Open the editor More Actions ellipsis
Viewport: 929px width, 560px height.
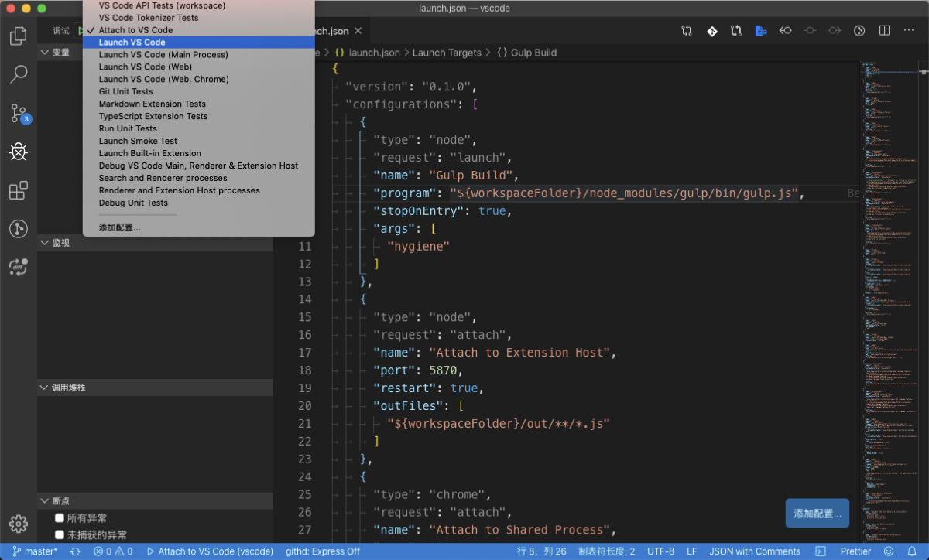click(909, 31)
